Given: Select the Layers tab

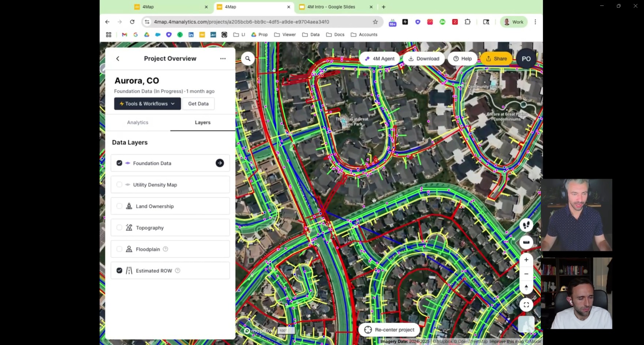Looking at the screenshot, I should (x=203, y=122).
